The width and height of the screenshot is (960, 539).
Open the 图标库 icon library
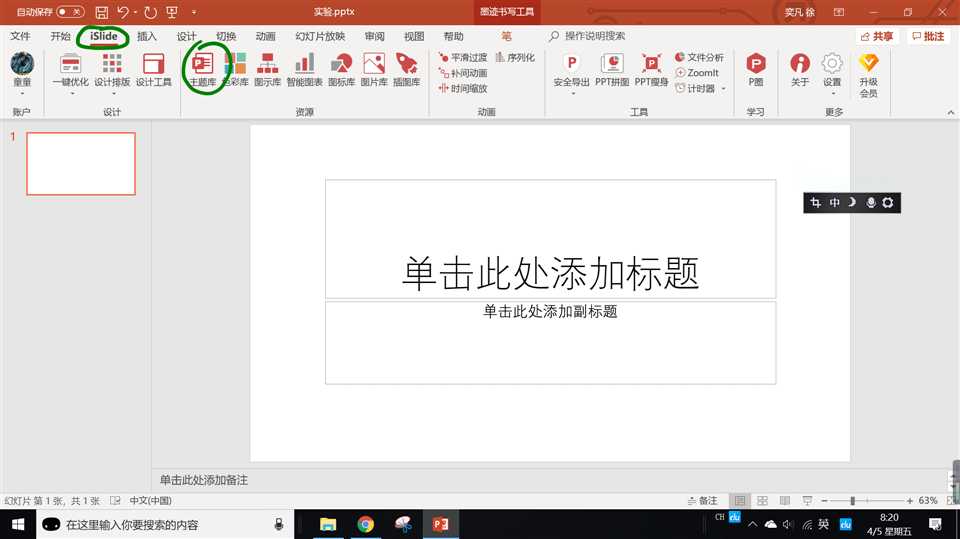(x=341, y=70)
